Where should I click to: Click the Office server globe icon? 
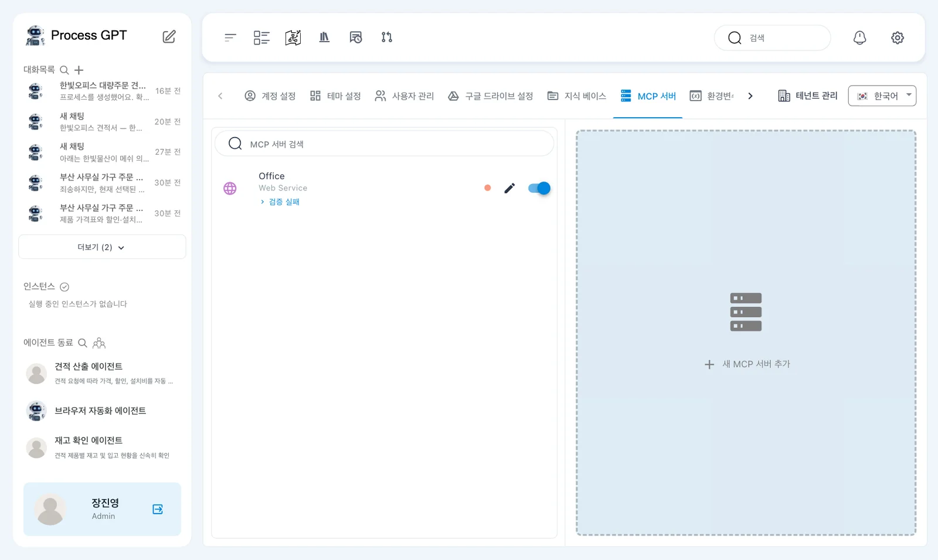[230, 189]
